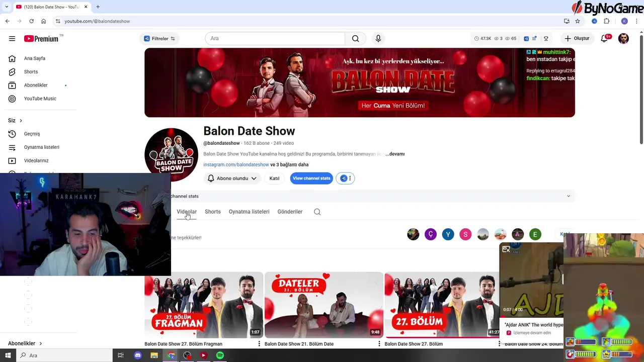Click the magnifier search button

[x=356, y=38]
